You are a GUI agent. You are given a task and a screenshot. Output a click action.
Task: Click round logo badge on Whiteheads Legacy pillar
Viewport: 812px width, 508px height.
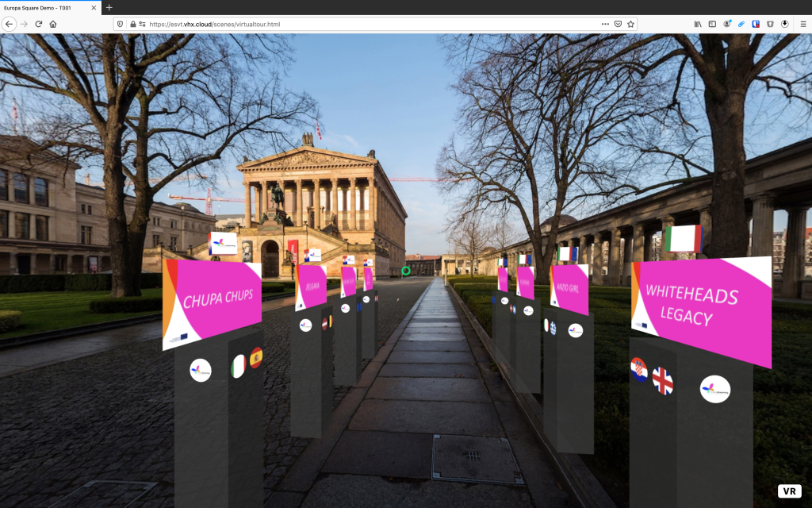(715, 389)
